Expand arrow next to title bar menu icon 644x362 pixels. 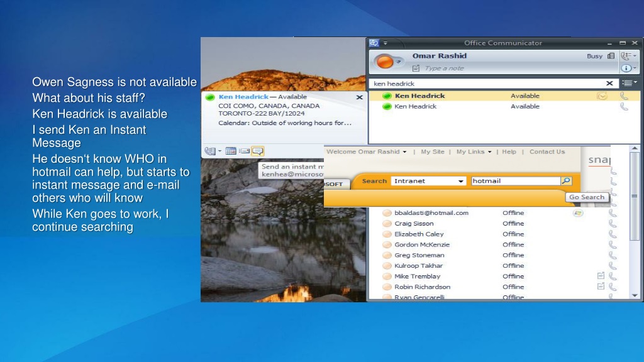click(386, 43)
